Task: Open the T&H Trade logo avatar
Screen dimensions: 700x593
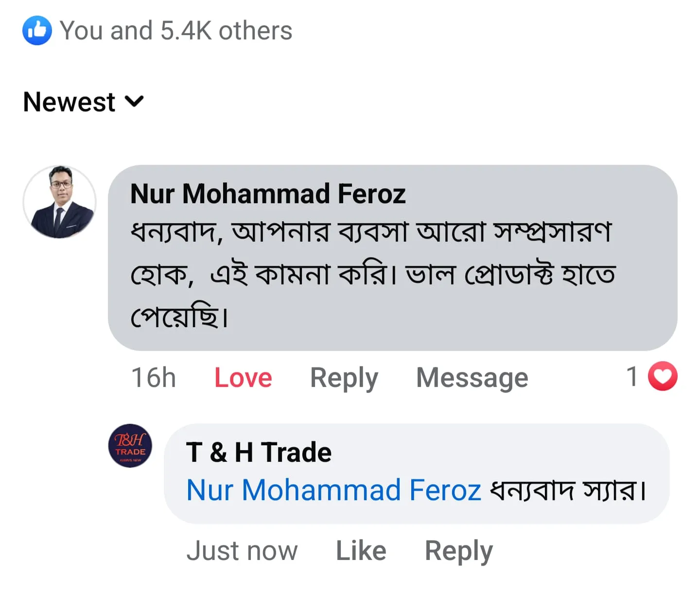Action: [130, 446]
